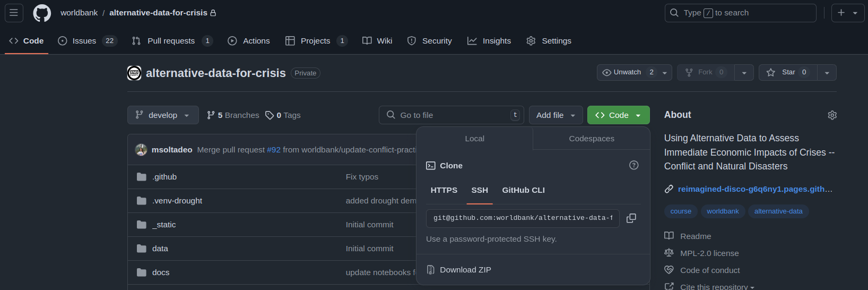
Task: Open the About section settings gear
Action: coord(832,115)
